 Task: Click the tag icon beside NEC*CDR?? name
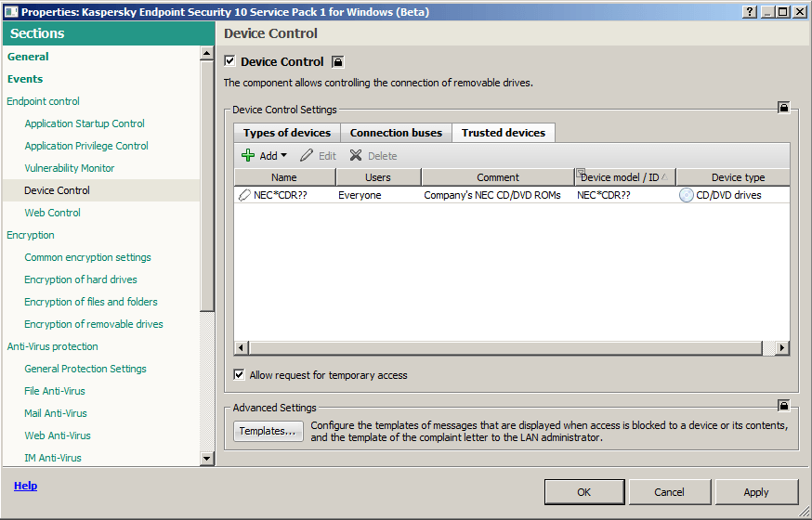point(244,195)
